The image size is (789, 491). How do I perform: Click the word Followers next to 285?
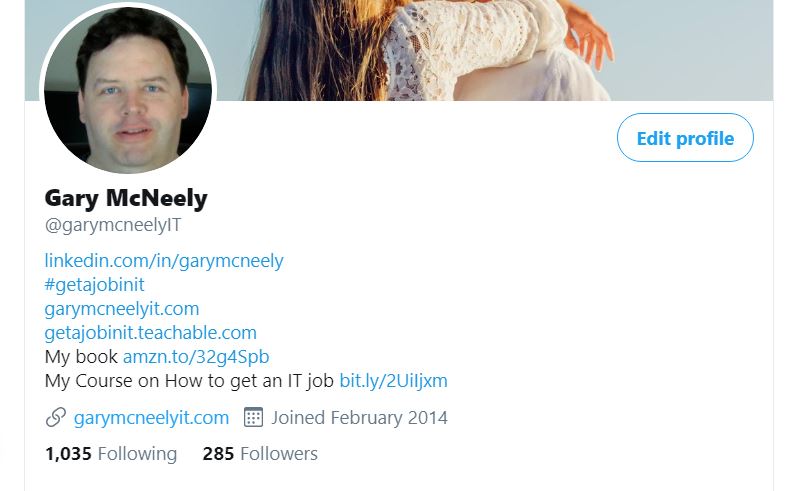tap(279, 454)
